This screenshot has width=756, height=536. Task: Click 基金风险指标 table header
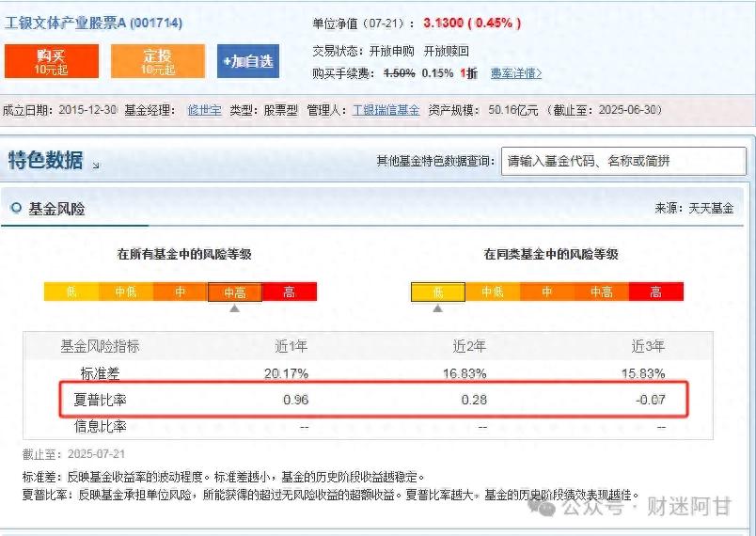coord(100,346)
